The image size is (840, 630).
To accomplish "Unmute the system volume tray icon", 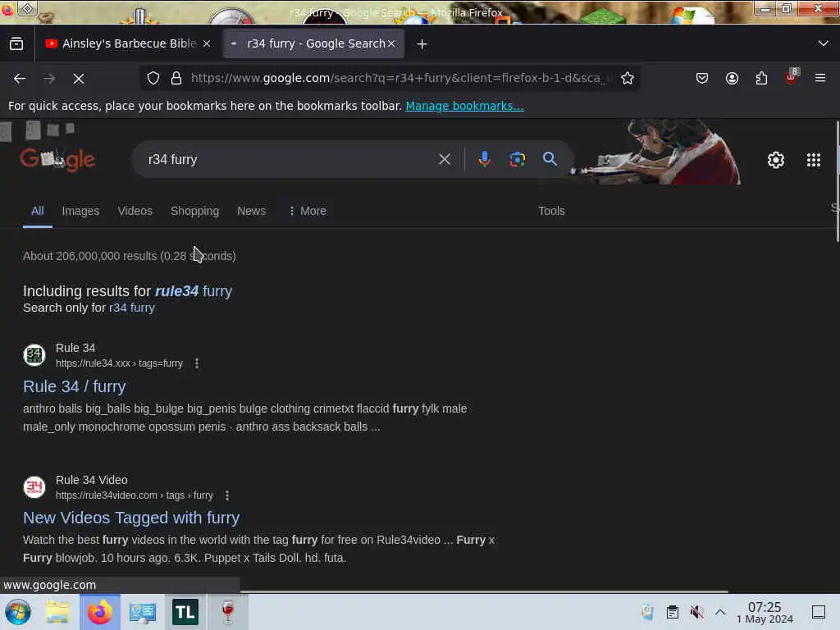I will (696, 612).
